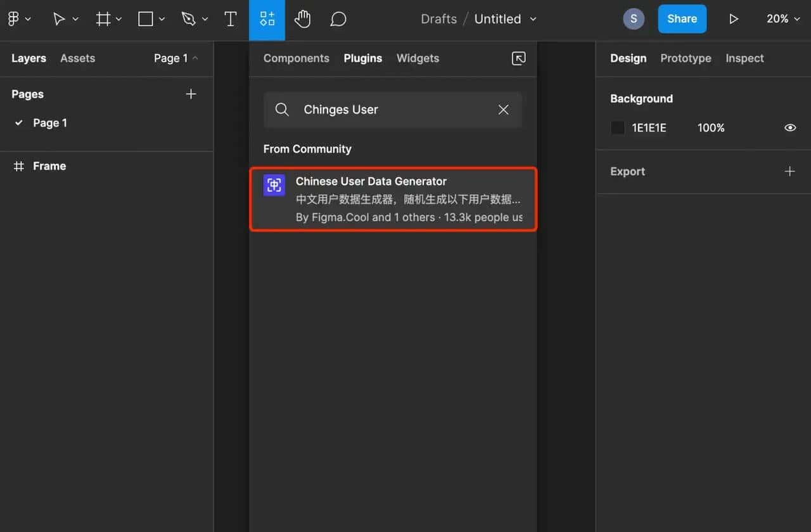The image size is (811, 532).
Task: Expand the Untitled file name dropdown
Action: (x=533, y=19)
